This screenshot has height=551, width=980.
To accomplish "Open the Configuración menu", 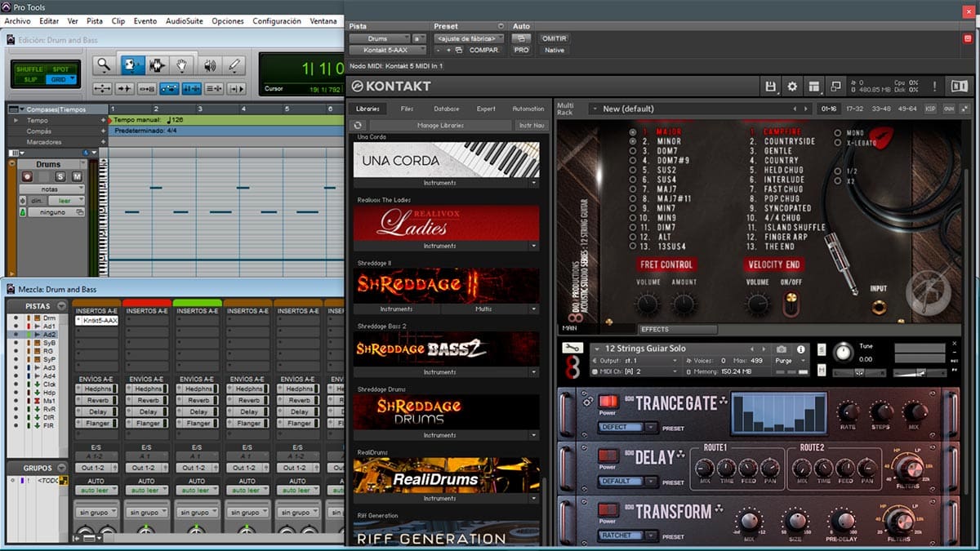I will click(277, 21).
